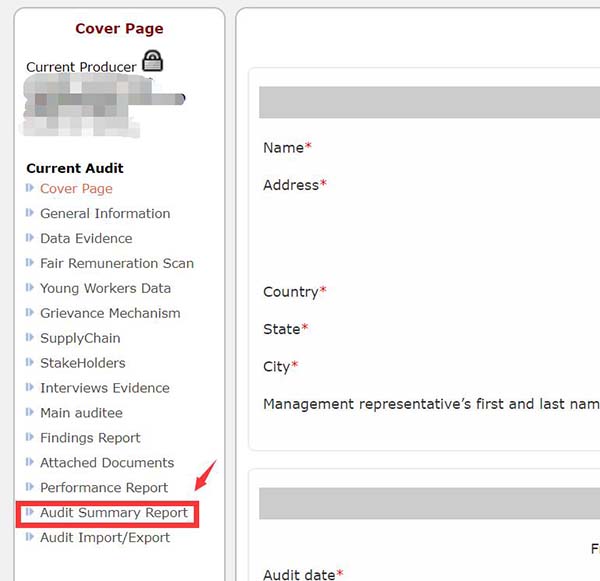Click arrow icon beside Audit Summary Report

click(30, 513)
